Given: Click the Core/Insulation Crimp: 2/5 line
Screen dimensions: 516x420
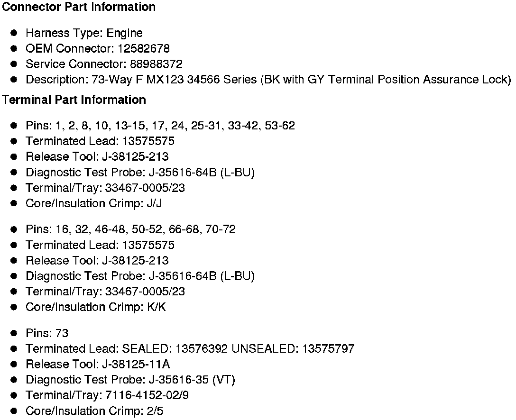Looking at the screenshot, I should (x=94, y=411).
